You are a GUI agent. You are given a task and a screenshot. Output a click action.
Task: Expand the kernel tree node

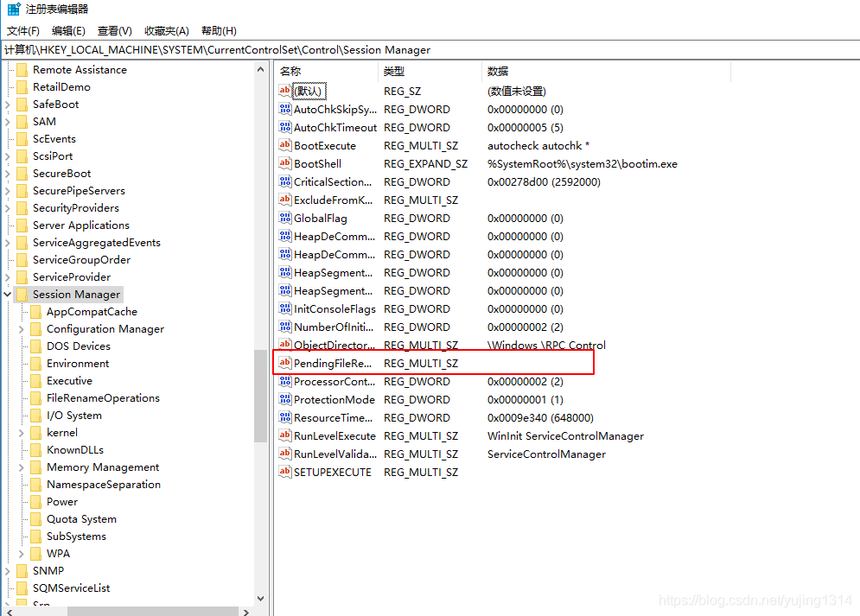point(22,432)
